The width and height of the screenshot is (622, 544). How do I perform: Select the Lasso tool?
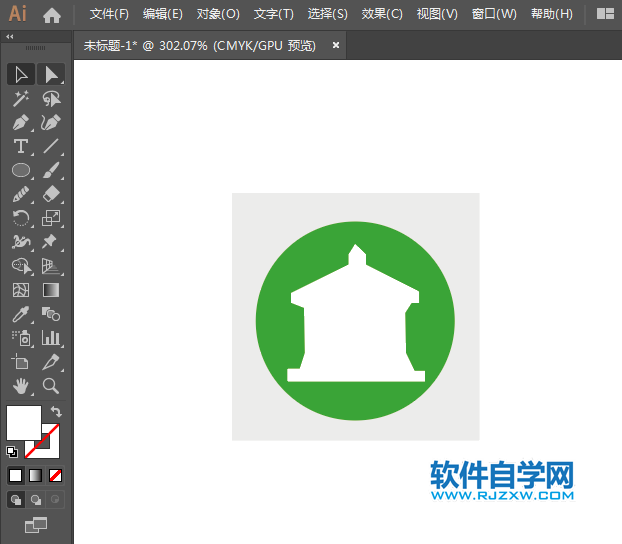coord(51,98)
